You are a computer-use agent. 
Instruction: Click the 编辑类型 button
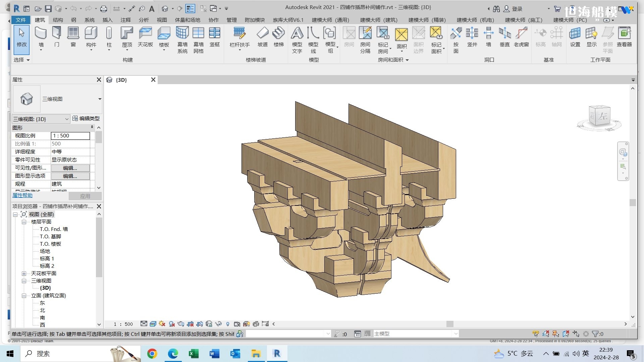[86, 118]
